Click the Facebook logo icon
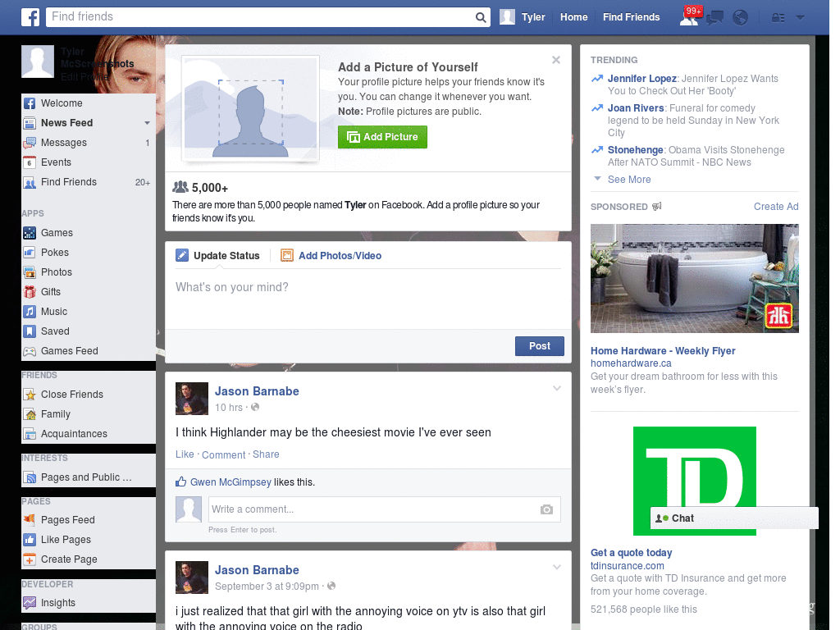 (30, 17)
